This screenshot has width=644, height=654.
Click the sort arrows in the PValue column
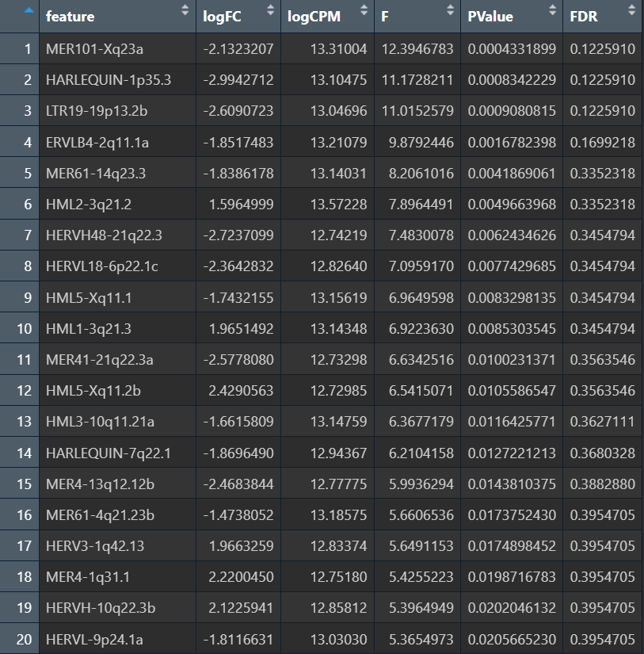point(552,12)
